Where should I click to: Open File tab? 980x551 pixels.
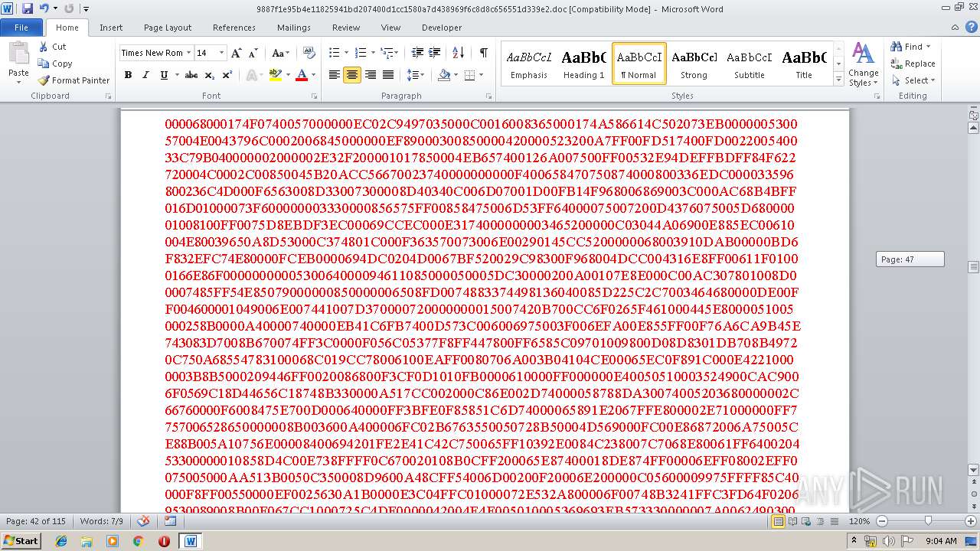(x=21, y=28)
